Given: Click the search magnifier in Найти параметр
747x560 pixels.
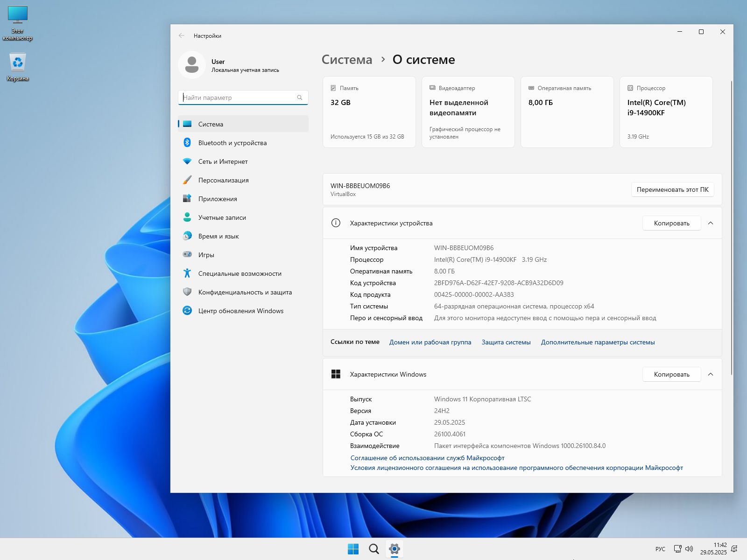Looking at the screenshot, I should (300, 98).
